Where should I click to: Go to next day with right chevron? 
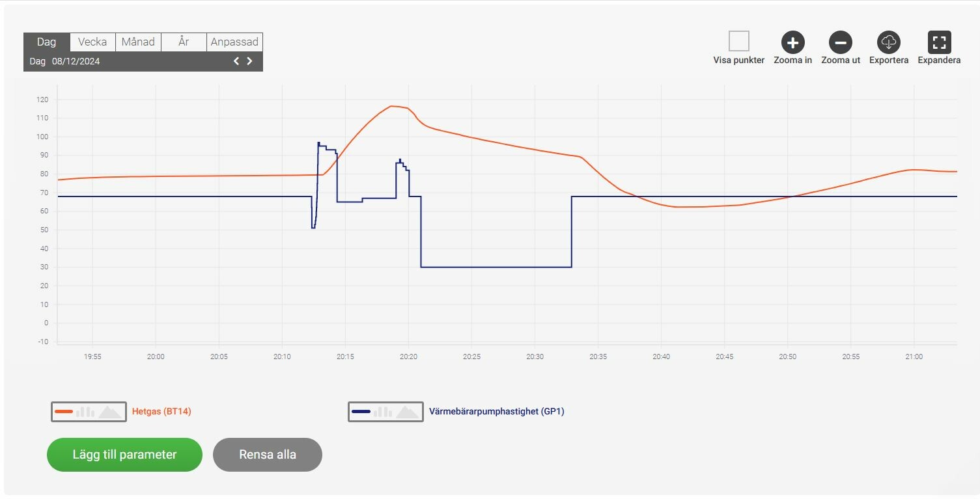249,61
